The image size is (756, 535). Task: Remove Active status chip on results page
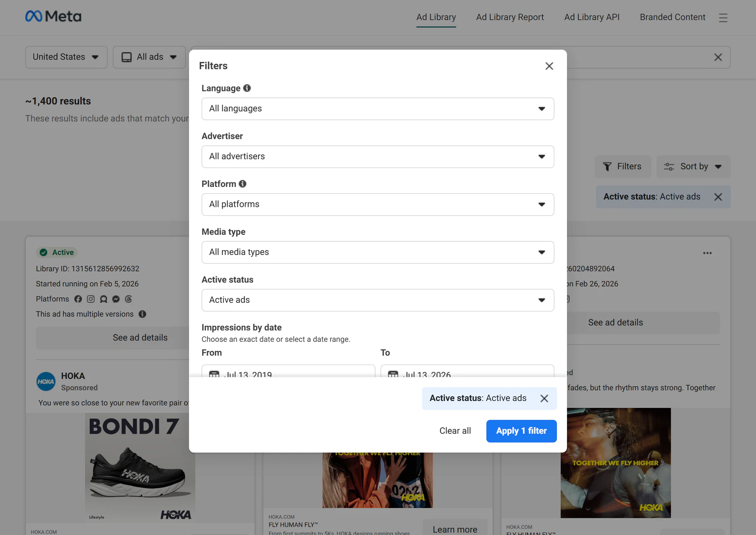coord(718,197)
